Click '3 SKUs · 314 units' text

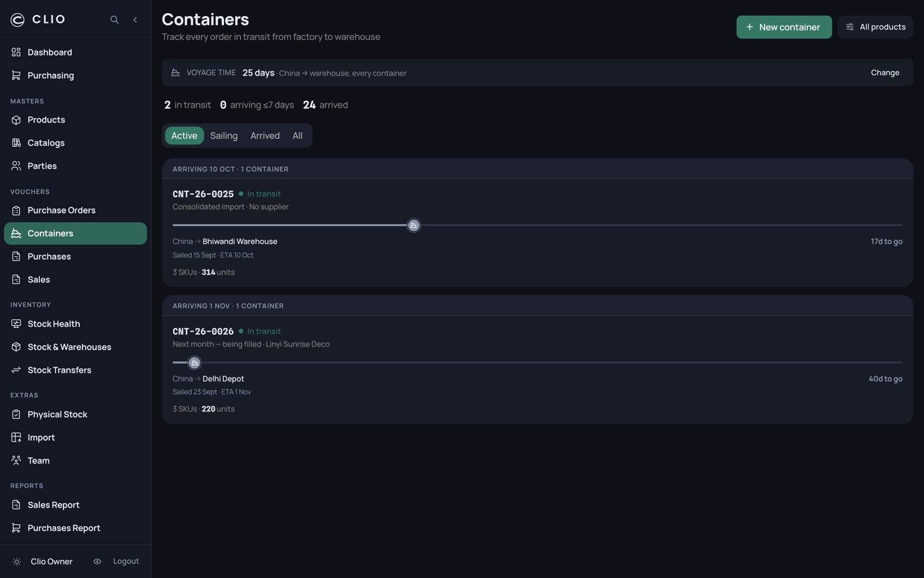(x=203, y=272)
